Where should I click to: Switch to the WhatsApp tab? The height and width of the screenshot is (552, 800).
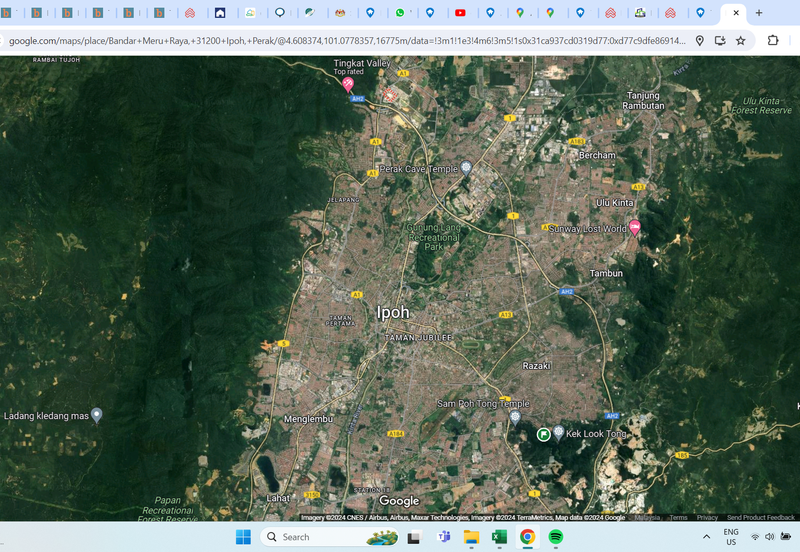click(x=400, y=13)
